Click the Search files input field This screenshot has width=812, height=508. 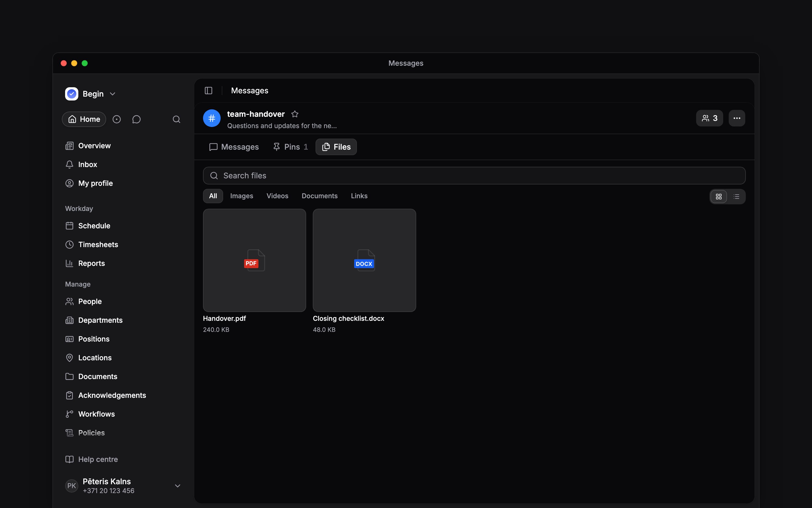(x=474, y=176)
